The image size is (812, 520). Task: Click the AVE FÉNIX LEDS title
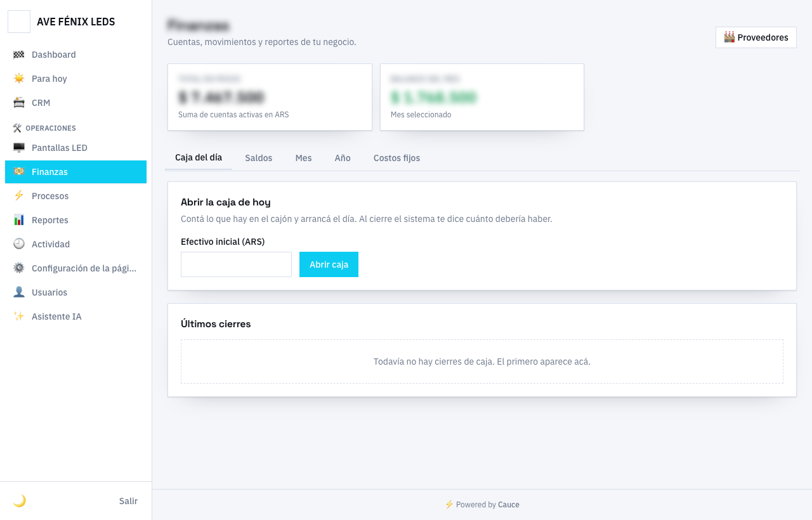(x=76, y=22)
